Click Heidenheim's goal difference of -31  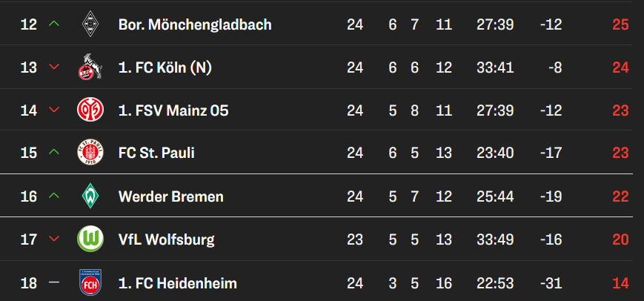[x=551, y=282]
